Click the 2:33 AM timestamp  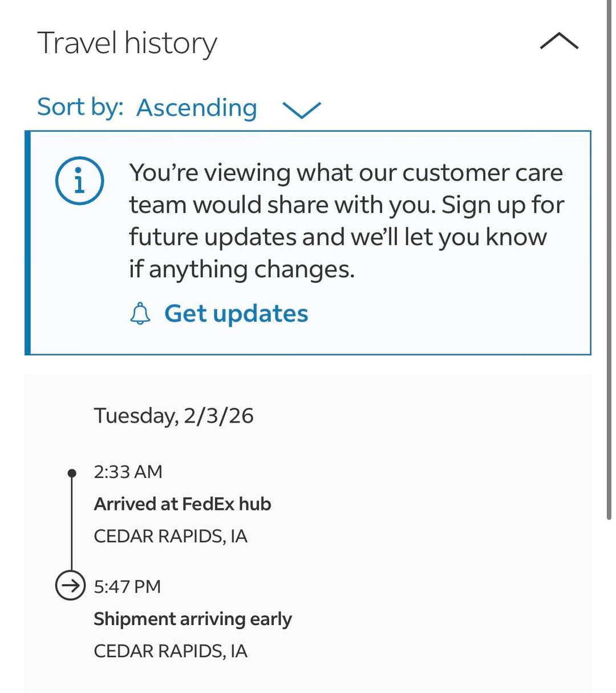(128, 472)
